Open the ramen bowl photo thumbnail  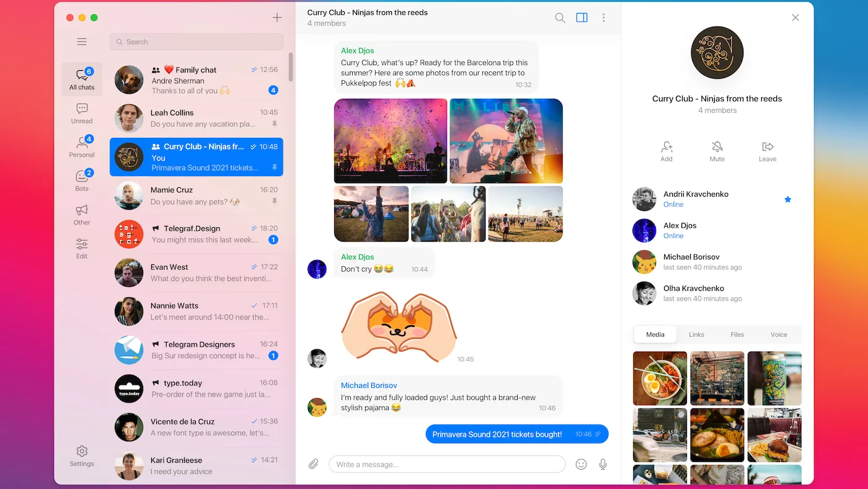tap(660, 378)
